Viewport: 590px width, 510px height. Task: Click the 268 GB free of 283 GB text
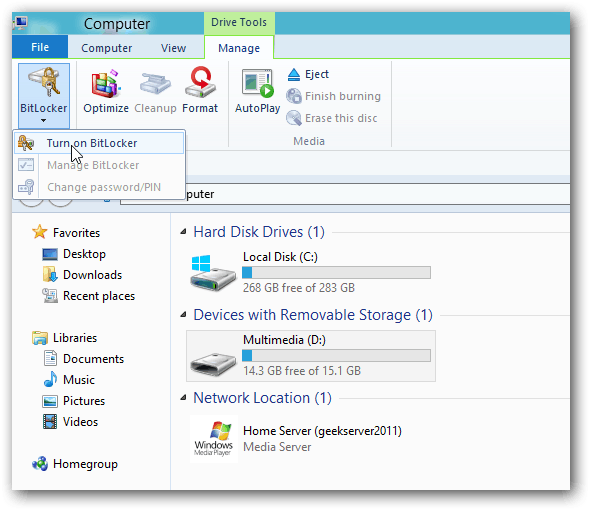[299, 288]
